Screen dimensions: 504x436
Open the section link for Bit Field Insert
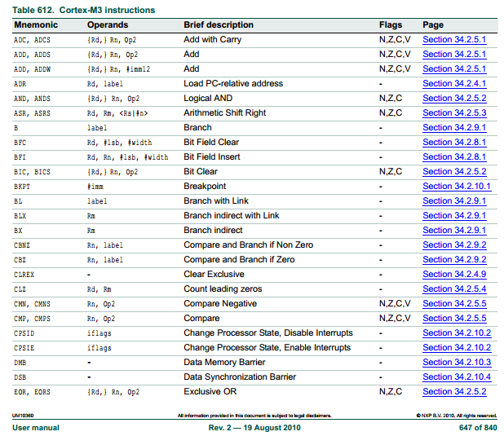[454, 156]
